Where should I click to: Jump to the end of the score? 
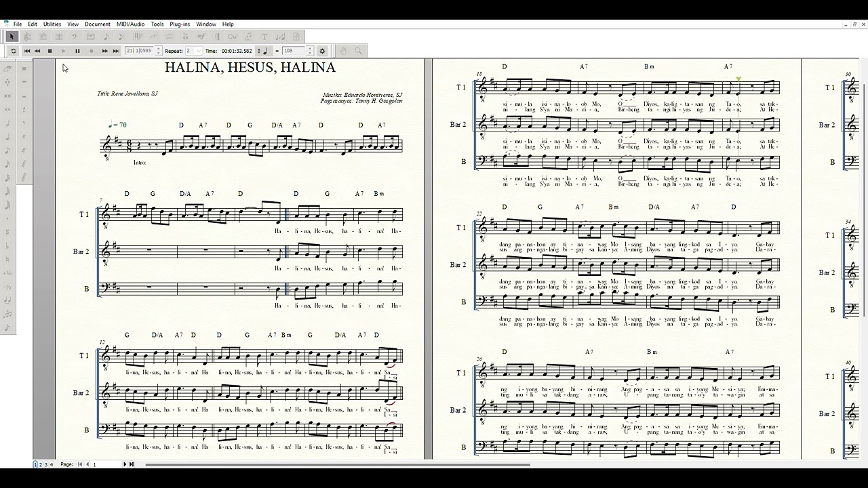click(x=116, y=51)
